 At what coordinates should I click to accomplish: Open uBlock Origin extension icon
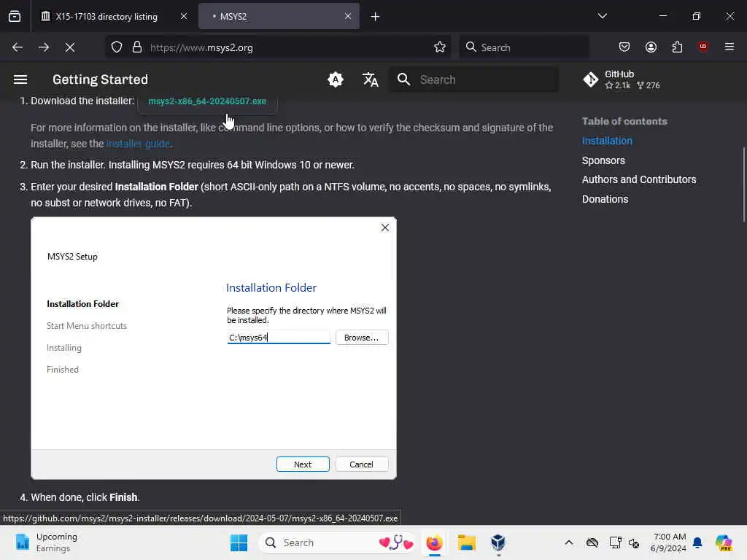[703, 47]
